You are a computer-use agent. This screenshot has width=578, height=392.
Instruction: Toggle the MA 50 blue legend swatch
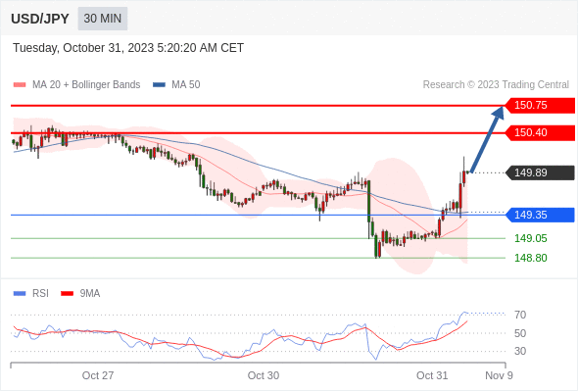pos(159,85)
